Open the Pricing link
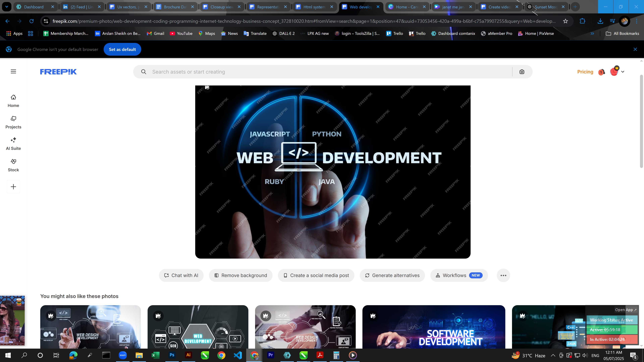Viewport: 644px width, 362px height. click(x=585, y=72)
